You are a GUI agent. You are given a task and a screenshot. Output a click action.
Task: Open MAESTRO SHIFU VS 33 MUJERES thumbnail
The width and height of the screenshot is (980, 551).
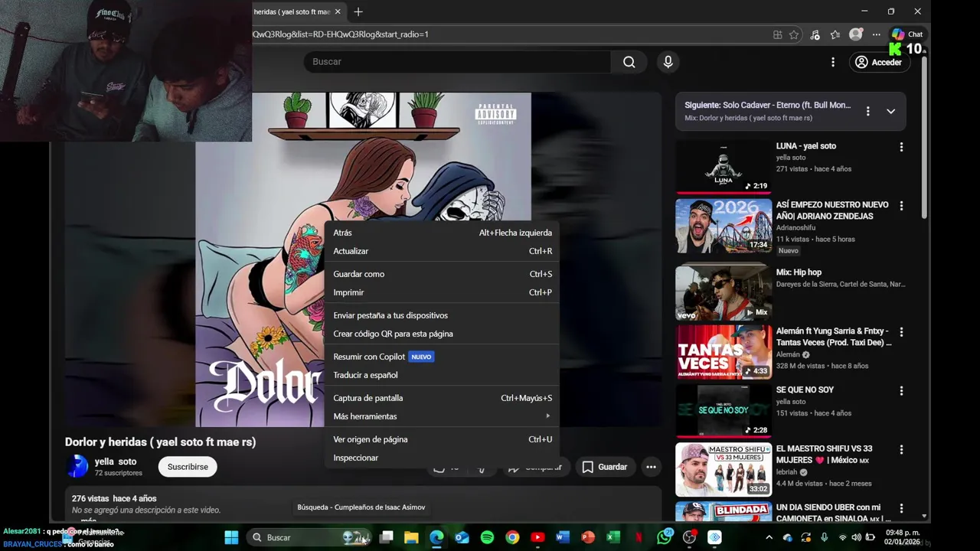pos(724,469)
